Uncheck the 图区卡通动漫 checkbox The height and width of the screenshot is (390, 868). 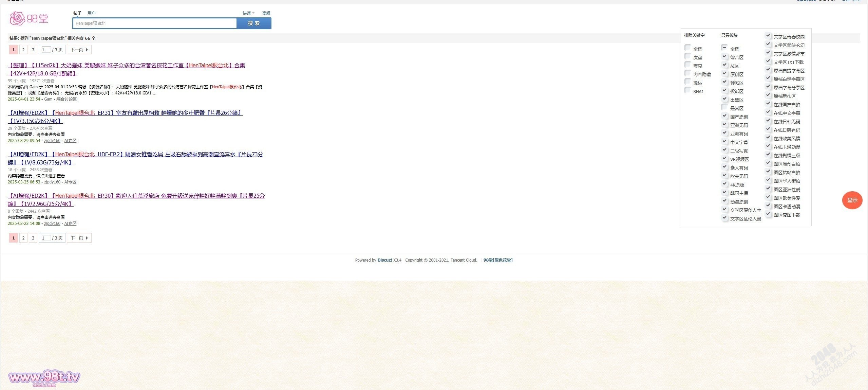(768, 205)
